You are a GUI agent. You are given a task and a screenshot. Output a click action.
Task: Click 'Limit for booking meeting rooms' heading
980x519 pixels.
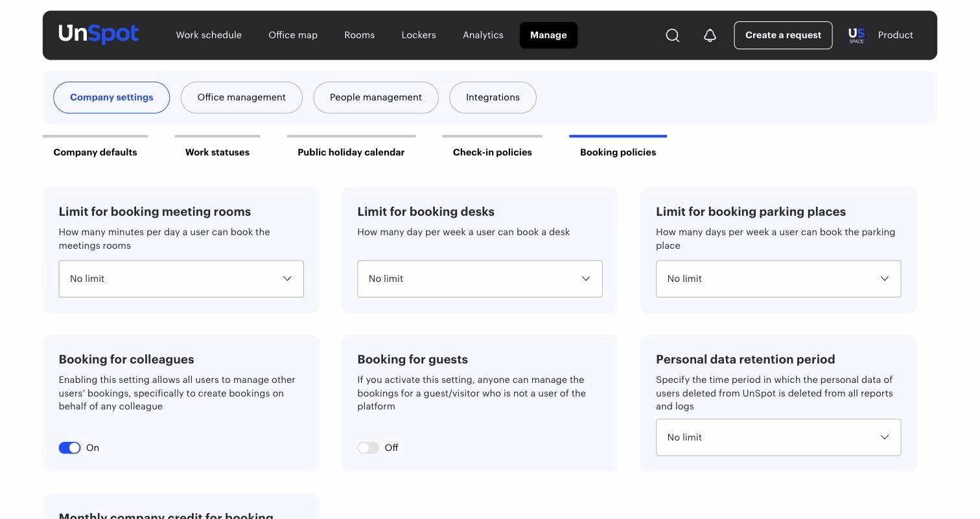(155, 212)
